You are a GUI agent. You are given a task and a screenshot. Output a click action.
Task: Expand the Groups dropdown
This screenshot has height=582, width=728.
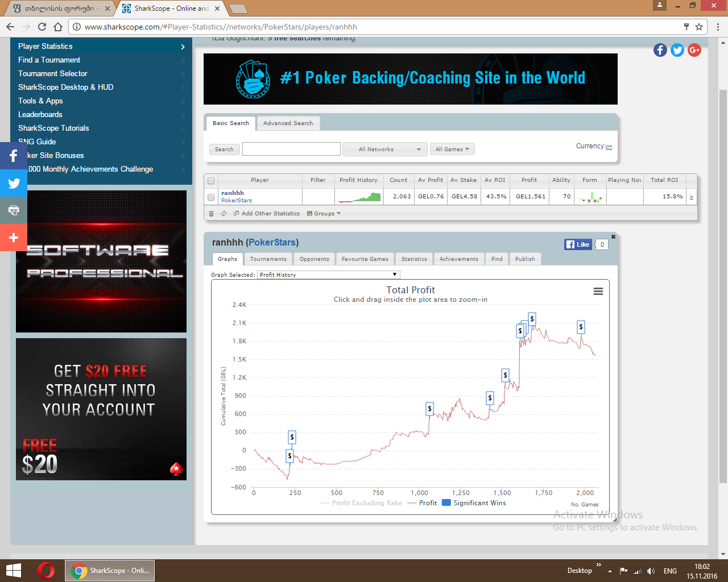pos(324,214)
